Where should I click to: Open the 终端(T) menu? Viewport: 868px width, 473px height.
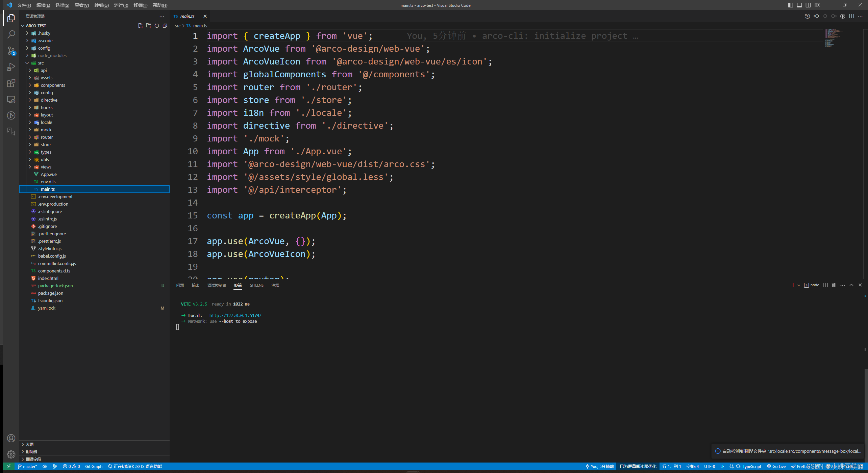(x=140, y=5)
